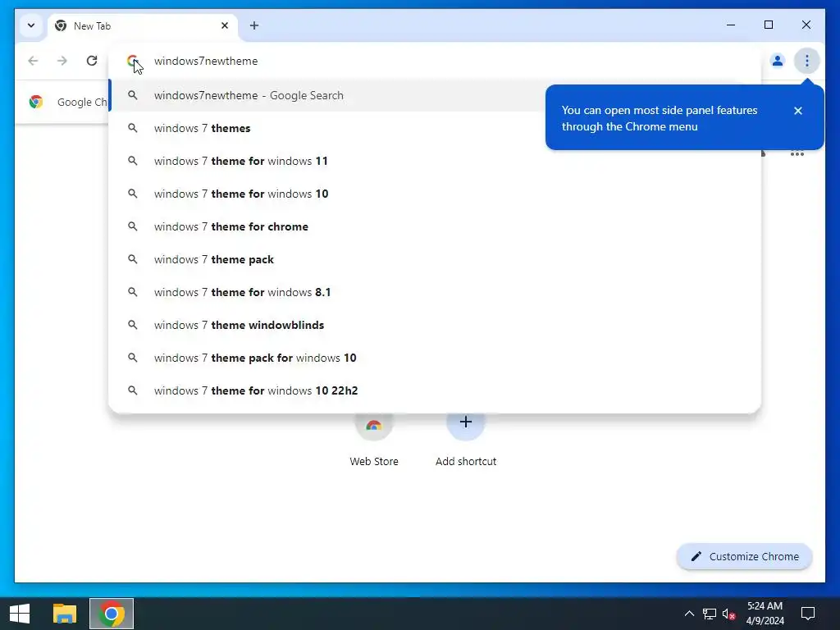Open the clock showing 5:24 AM
This screenshot has width=840, height=630.
click(765, 614)
